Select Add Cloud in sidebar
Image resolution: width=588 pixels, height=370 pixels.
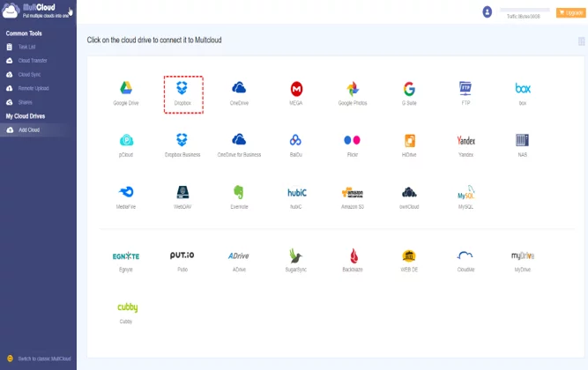click(x=38, y=130)
